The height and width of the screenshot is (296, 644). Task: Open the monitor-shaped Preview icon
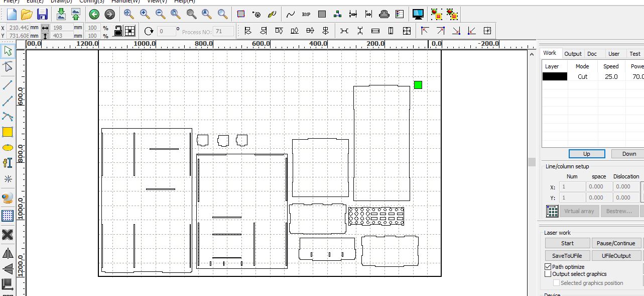tap(417, 14)
